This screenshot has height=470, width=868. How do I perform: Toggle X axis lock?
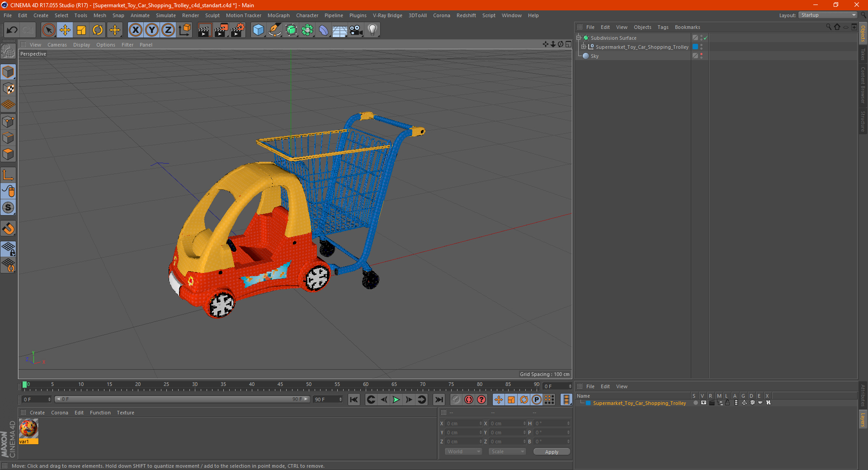pyautogui.click(x=135, y=30)
